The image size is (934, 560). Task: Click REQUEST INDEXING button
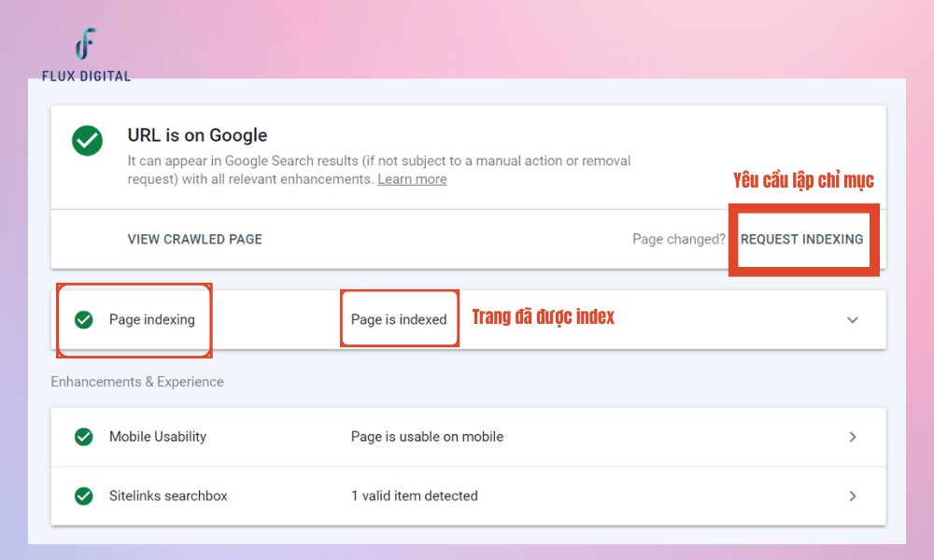coord(801,239)
